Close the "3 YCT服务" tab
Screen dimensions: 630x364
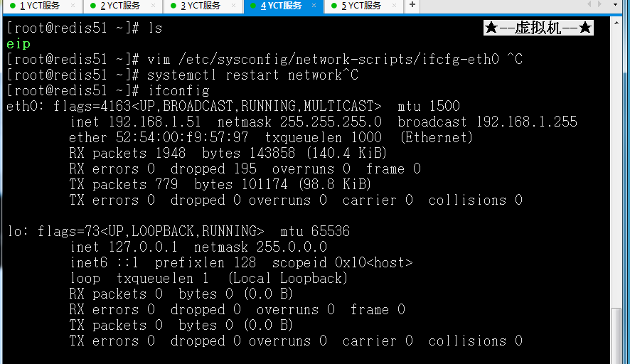point(233,5)
